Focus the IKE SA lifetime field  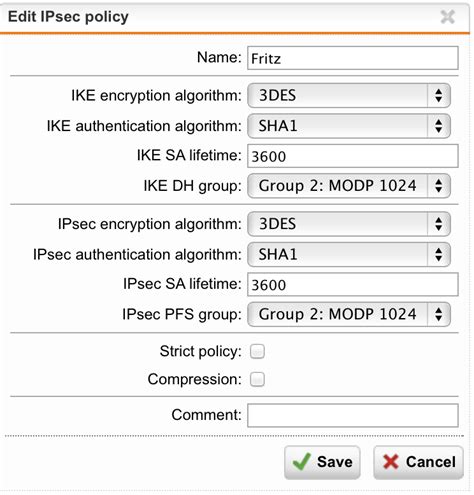point(353,156)
